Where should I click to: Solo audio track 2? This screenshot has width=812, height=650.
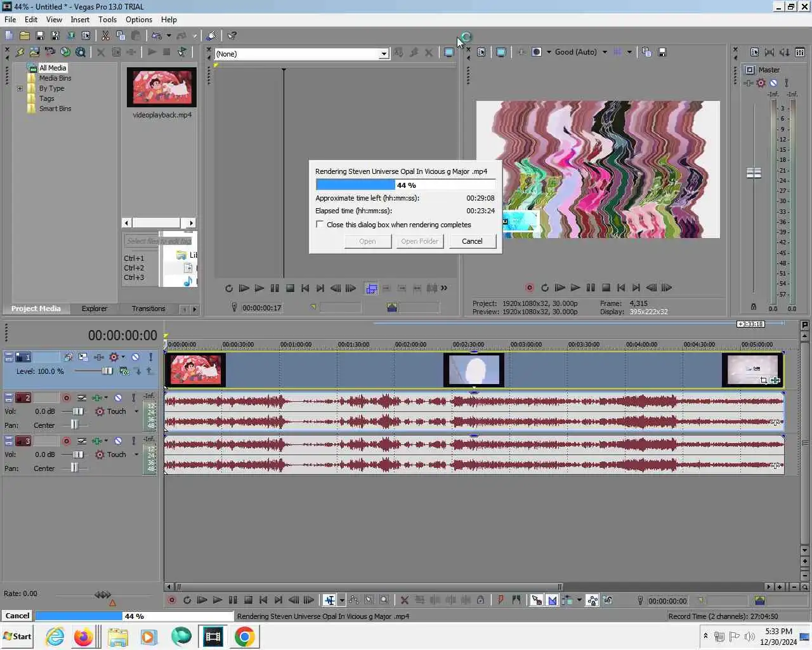point(133,398)
